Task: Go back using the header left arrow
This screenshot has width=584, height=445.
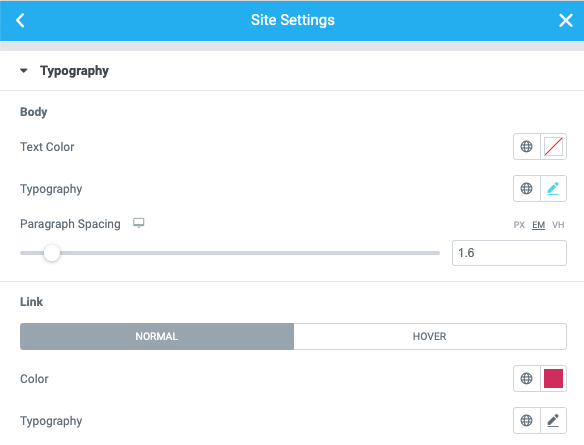Action: point(20,20)
